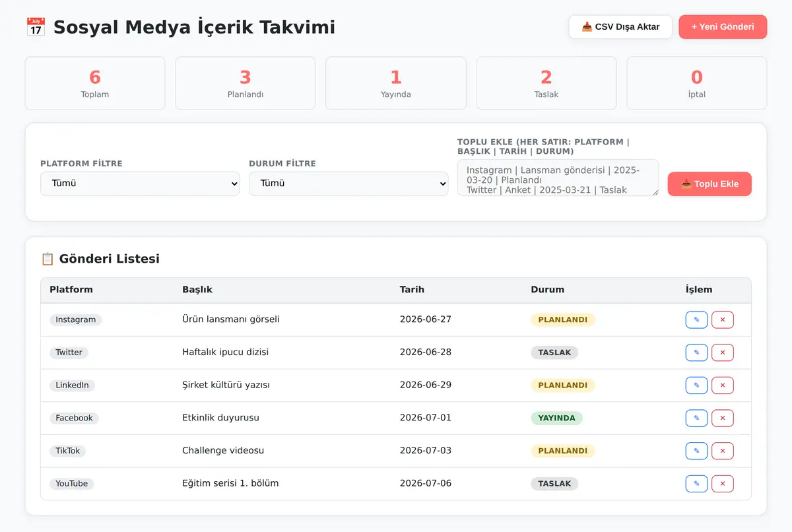This screenshot has height=532, width=792.
Task: Select title 'Ürün lansmanı görseli'
Action: tap(231, 319)
